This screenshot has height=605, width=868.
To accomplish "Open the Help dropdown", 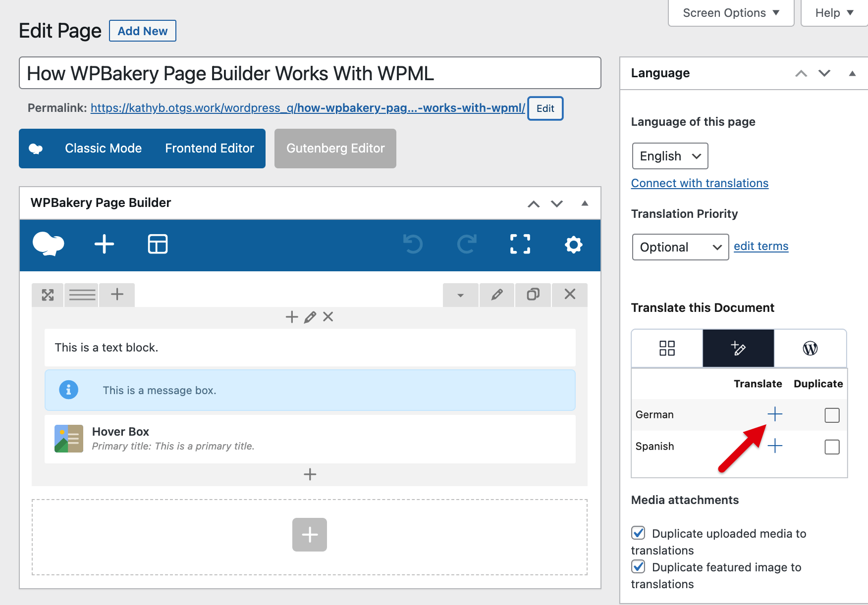I will click(x=834, y=13).
